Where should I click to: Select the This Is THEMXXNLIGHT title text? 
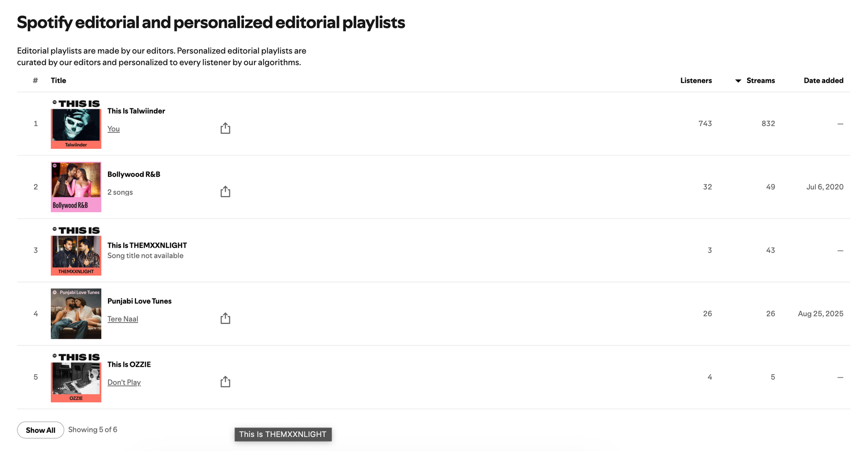pos(147,245)
